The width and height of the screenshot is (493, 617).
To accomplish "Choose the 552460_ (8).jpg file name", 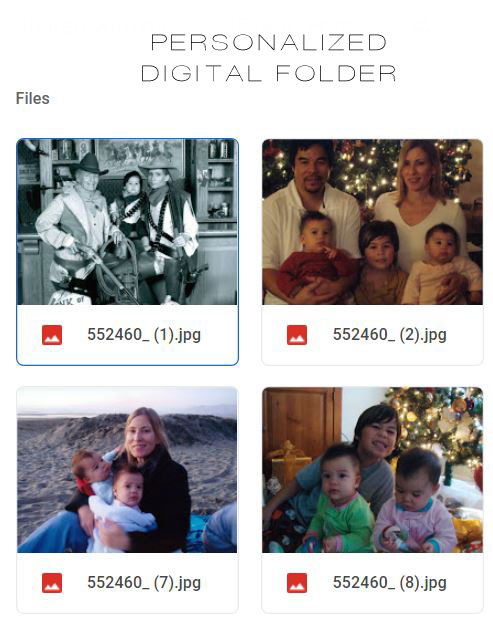I will 390,583.
